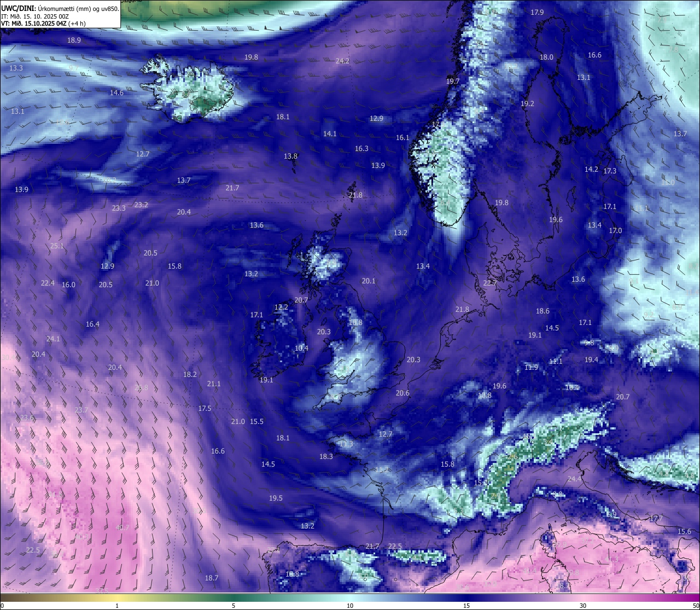
Task: Select the 18.2 value west of Ireland
Action: click(190, 374)
